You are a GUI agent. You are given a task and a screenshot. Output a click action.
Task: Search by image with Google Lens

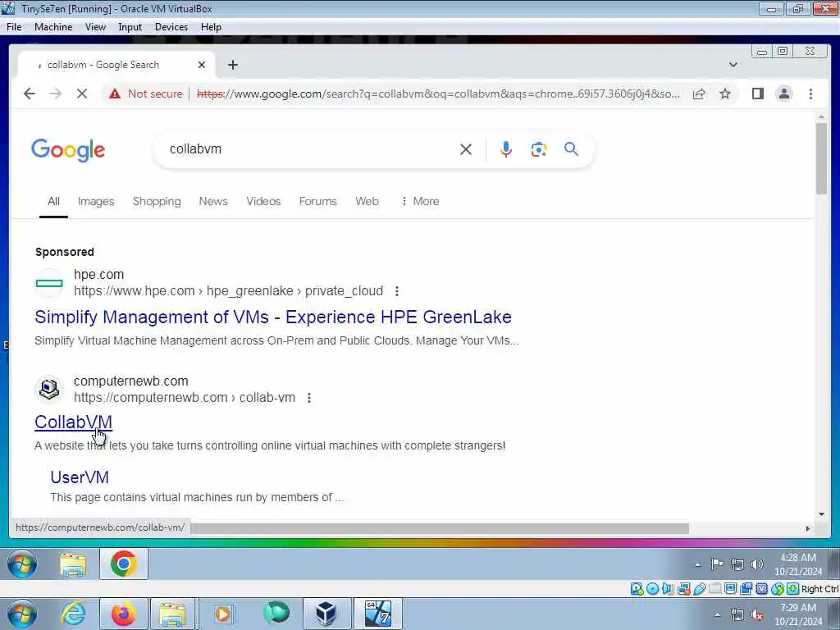tap(538, 149)
